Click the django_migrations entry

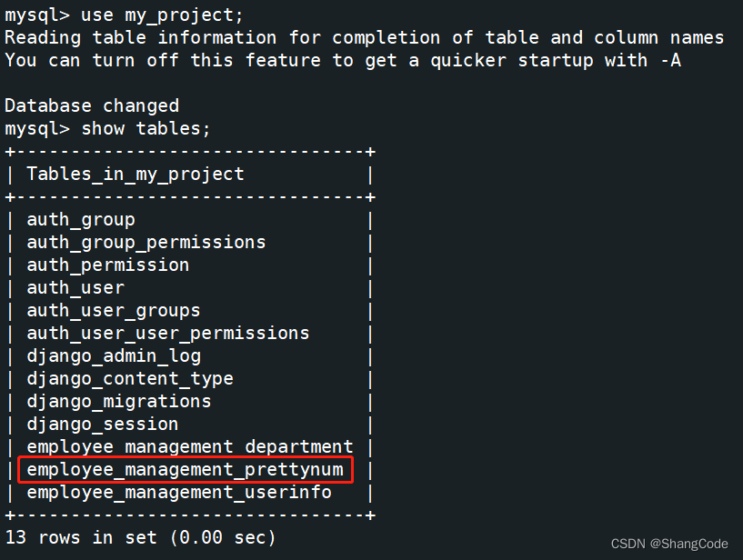click(118, 402)
